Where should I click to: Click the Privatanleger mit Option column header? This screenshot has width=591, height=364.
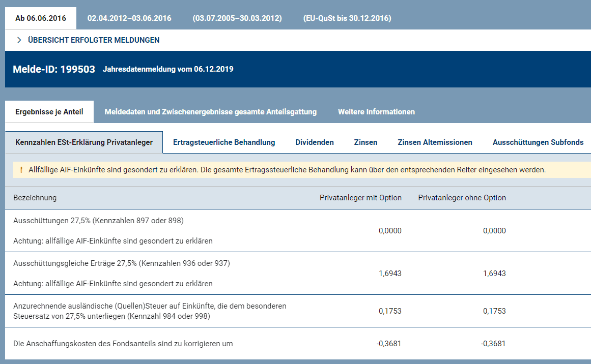[360, 198]
